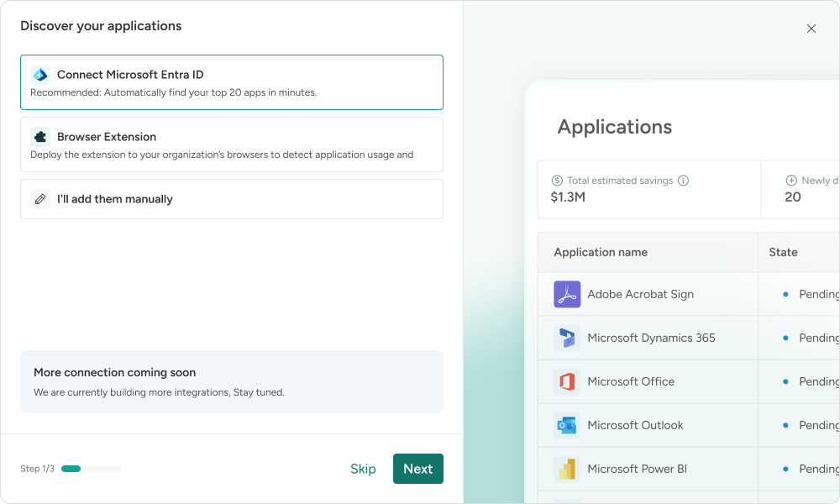840x504 pixels.
Task: Click the plus circle icon beside Newly
Action: click(x=791, y=181)
